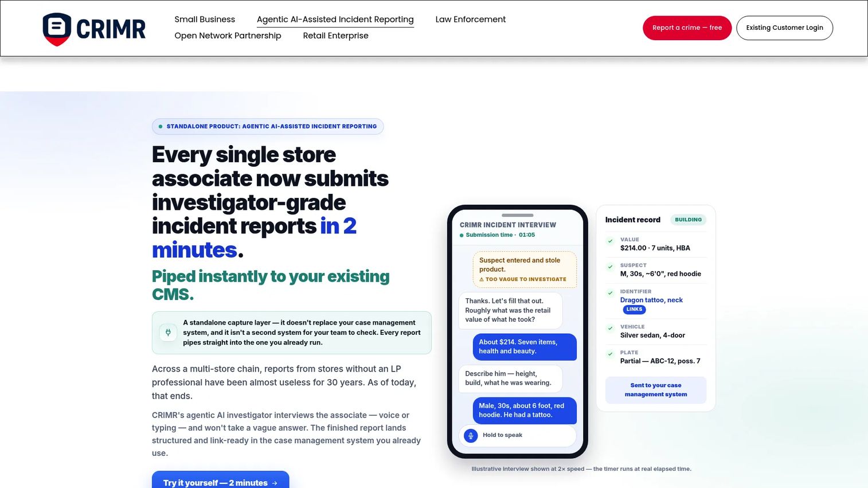Click the green dot next to Submission time
The width and height of the screenshot is (868, 488).
462,235
